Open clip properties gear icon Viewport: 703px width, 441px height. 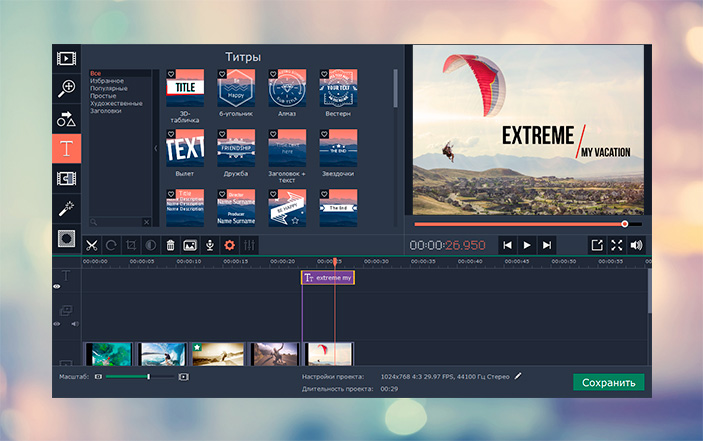(229, 244)
